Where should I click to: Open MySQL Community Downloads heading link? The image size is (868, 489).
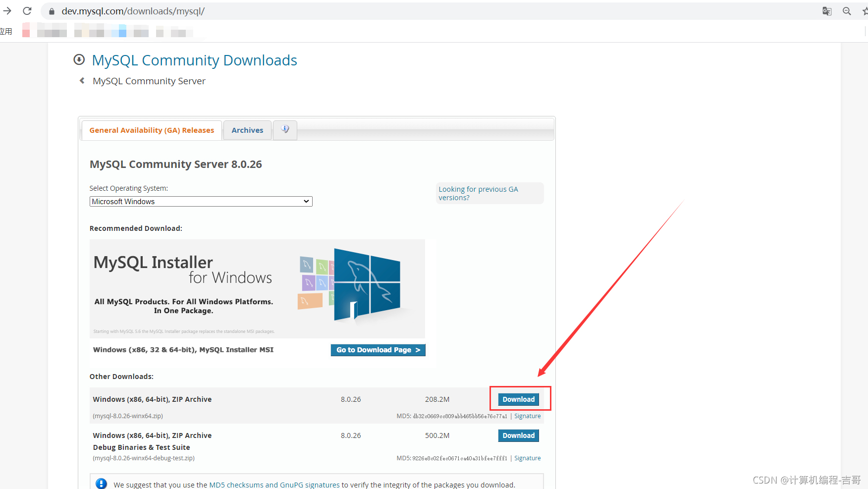point(194,60)
